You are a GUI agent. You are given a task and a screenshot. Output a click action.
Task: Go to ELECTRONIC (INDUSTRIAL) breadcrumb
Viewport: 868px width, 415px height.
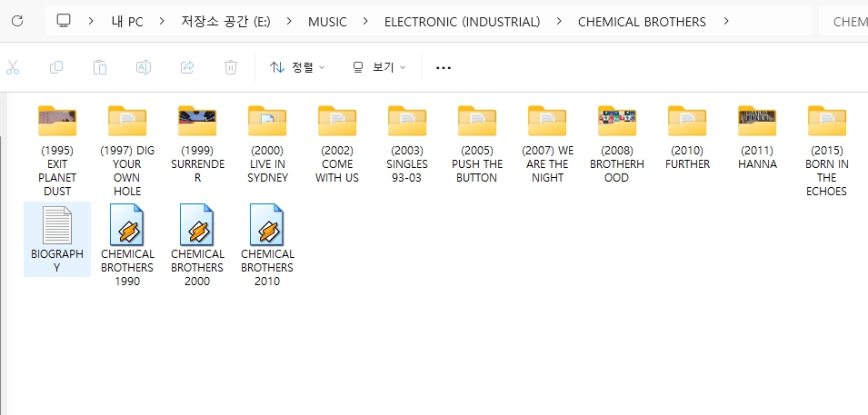click(x=462, y=22)
